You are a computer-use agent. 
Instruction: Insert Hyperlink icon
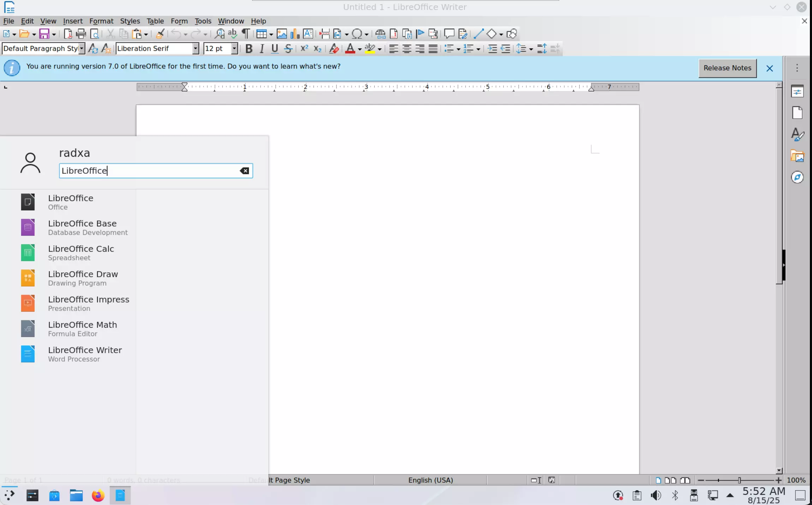380,34
